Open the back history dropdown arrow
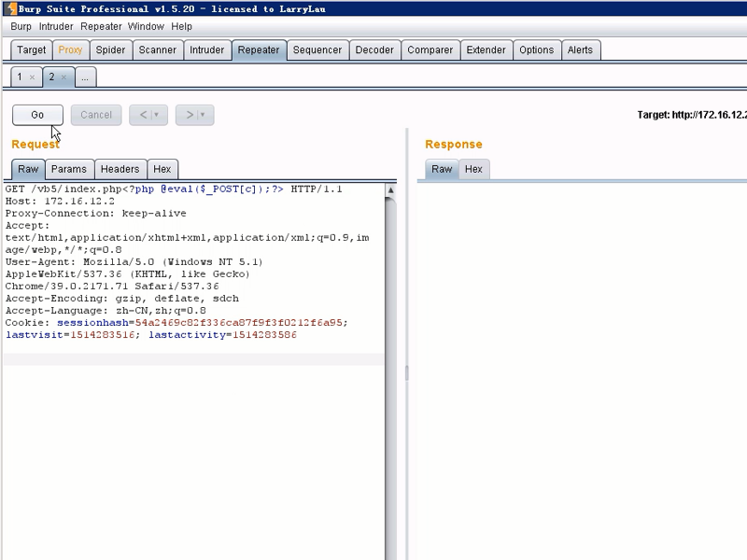 tap(156, 115)
